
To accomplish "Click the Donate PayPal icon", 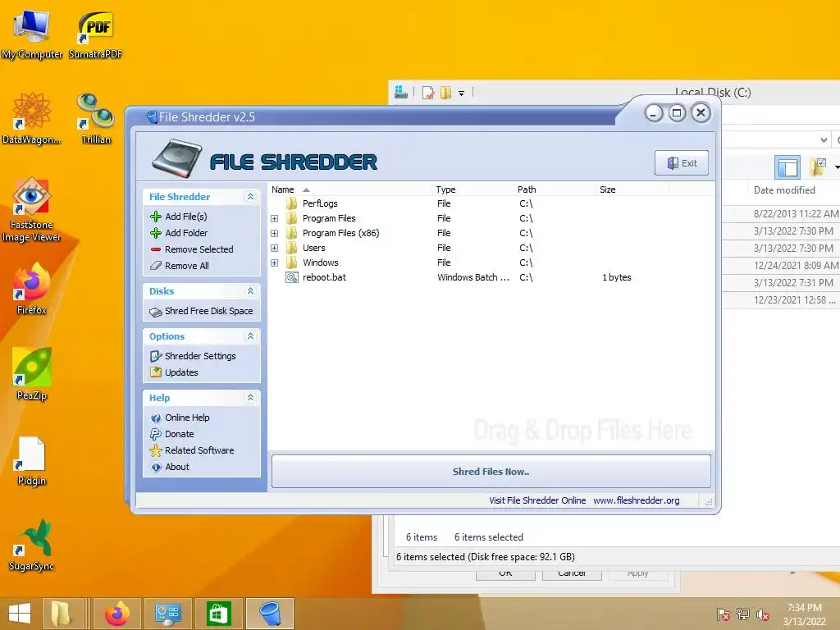I will 156,434.
